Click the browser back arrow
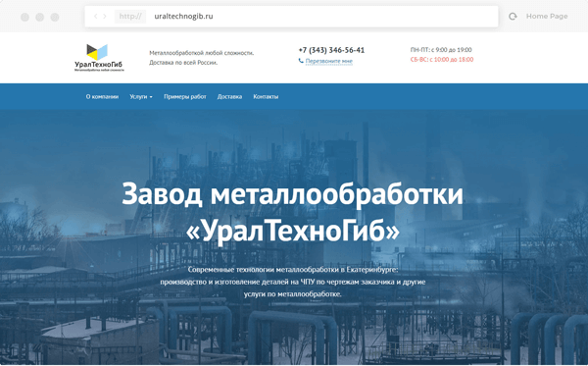This screenshot has height=366, width=588. pyautogui.click(x=96, y=16)
